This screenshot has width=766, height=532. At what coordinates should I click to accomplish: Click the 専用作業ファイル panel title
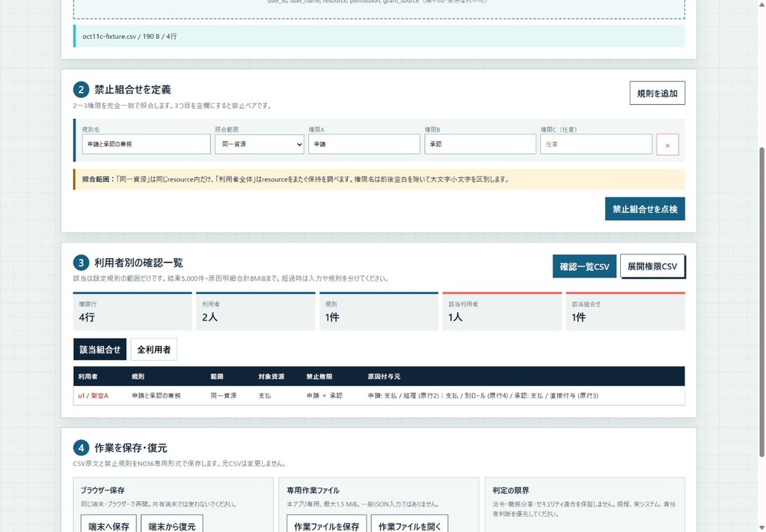(313, 491)
